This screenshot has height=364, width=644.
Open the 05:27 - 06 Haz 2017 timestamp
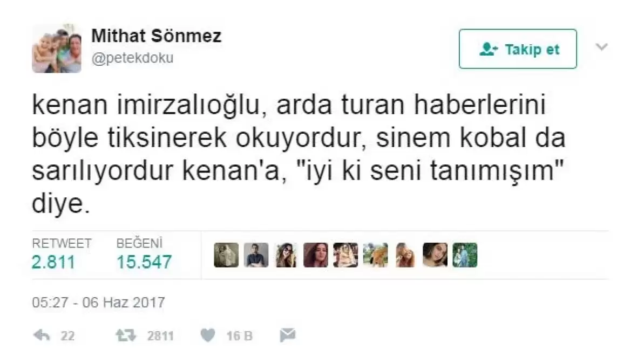99,303
